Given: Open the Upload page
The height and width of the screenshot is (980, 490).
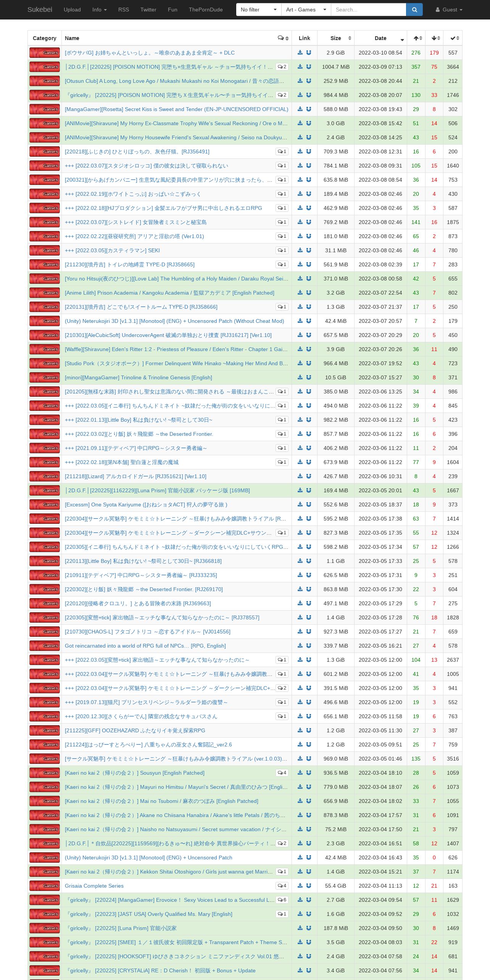Looking at the screenshot, I should point(72,10).
